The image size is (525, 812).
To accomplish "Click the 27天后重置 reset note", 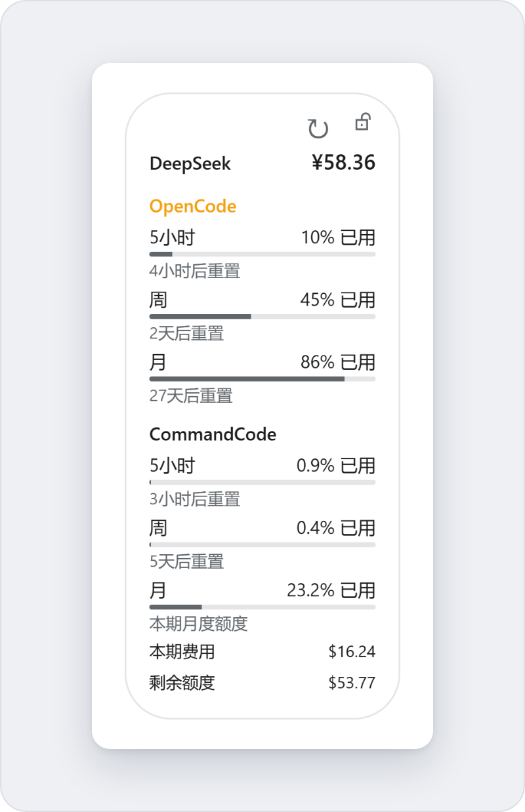I will (191, 396).
